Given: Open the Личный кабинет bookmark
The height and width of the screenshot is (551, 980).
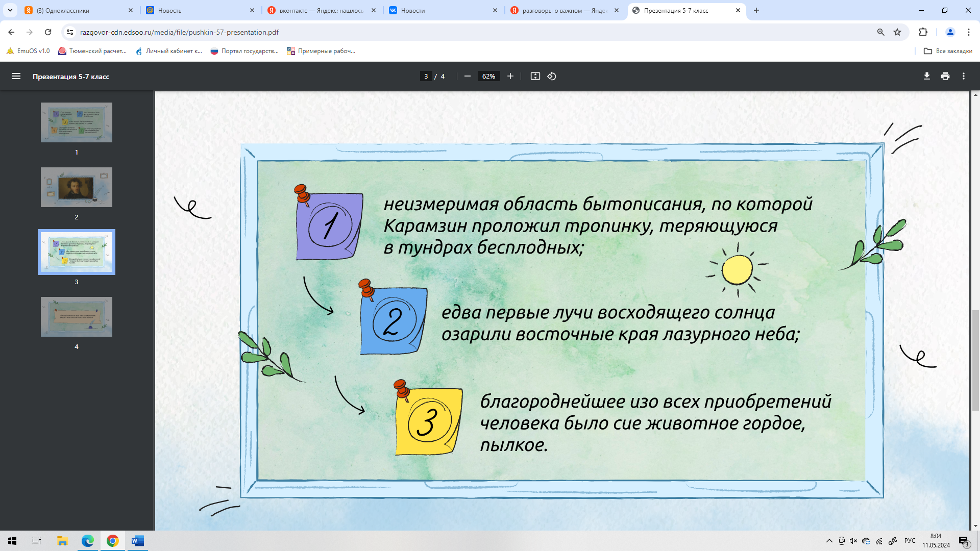Looking at the screenshot, I should pyautogui.click(x=169, y=51).
